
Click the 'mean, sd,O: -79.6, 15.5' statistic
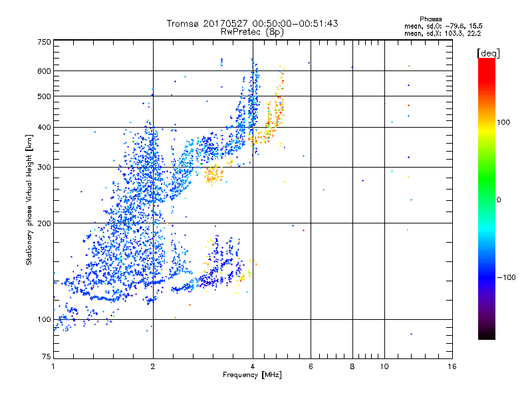443,26
